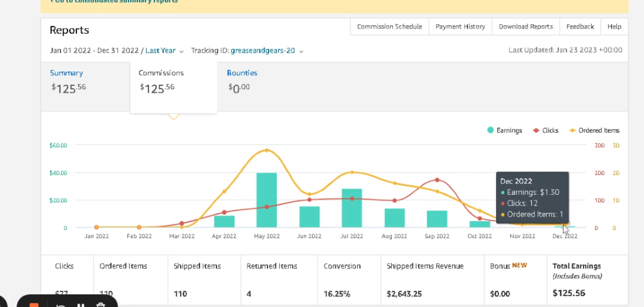The width and height of the screenshot is (644, 307).
Task: Click the tooltip line Clicks: 12
Action: [x=519, y=203]
